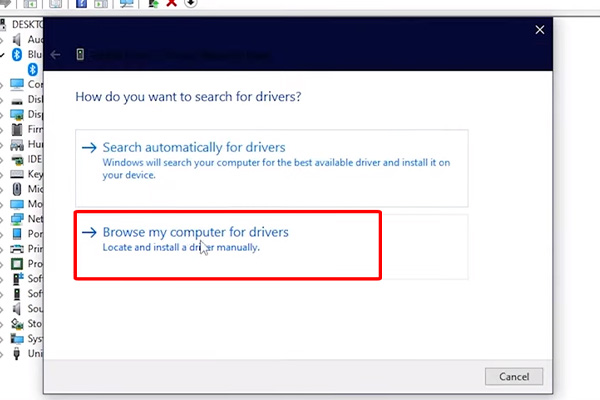
Task: Click the 'Key' keyboards tree label
Action: pyautogui.click(x=35, y=174)
